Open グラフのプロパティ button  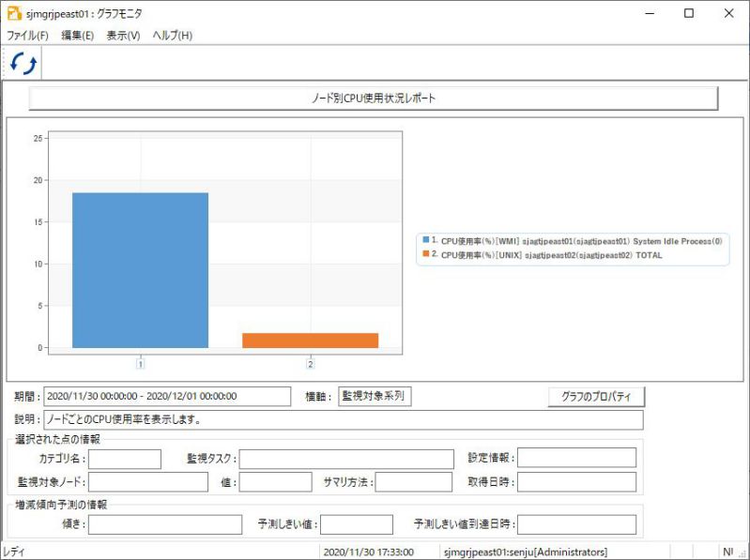click(596, 397)
